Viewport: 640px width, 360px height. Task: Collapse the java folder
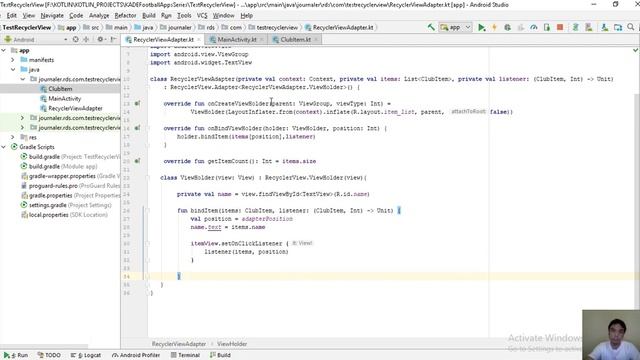click(x=13, y=70)
